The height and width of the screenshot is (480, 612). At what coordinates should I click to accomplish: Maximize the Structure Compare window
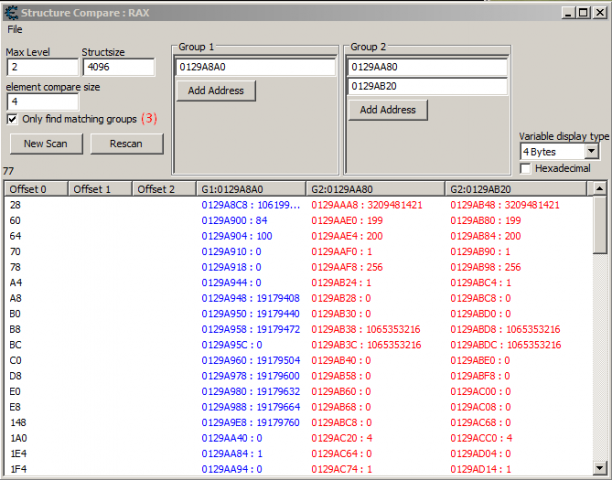(x=584, y=12)
